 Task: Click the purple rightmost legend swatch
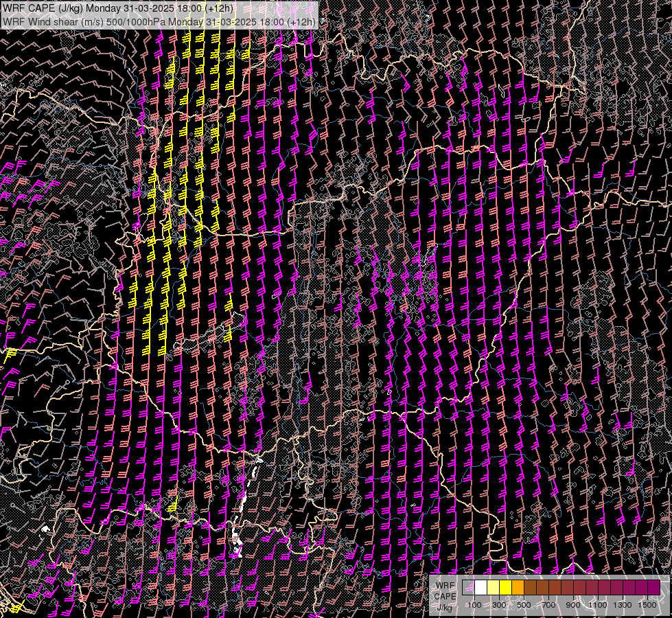[654, 587]
